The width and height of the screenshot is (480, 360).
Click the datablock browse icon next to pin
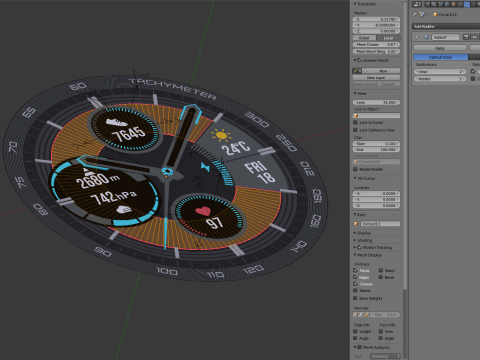pyautogui.click(x=422, y=14)
